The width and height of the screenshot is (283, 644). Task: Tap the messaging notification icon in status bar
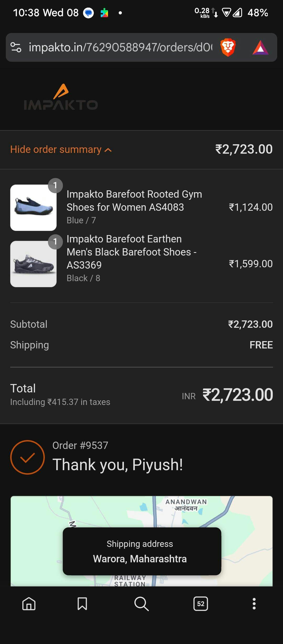88,13
